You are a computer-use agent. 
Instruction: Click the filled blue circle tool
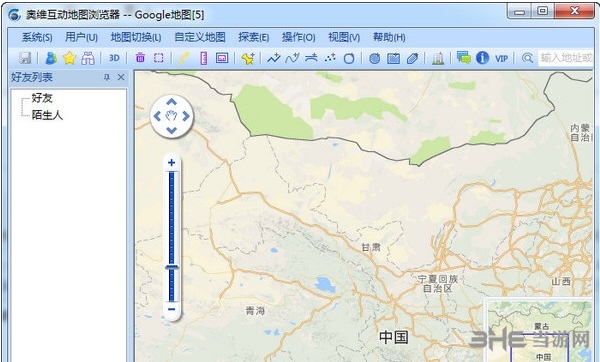tap(375, 58)
